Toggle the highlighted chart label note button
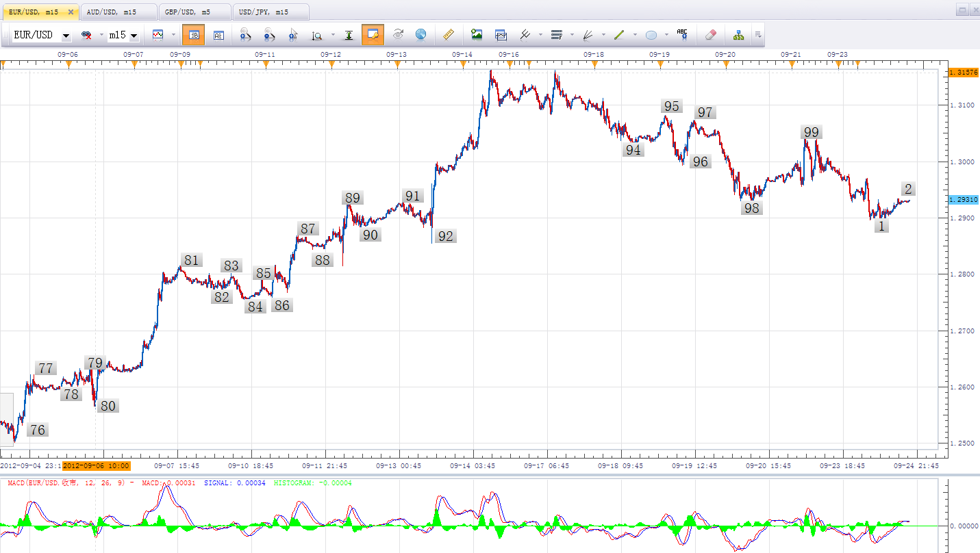This screenshot has height=553, width=980. coord(373,35)
